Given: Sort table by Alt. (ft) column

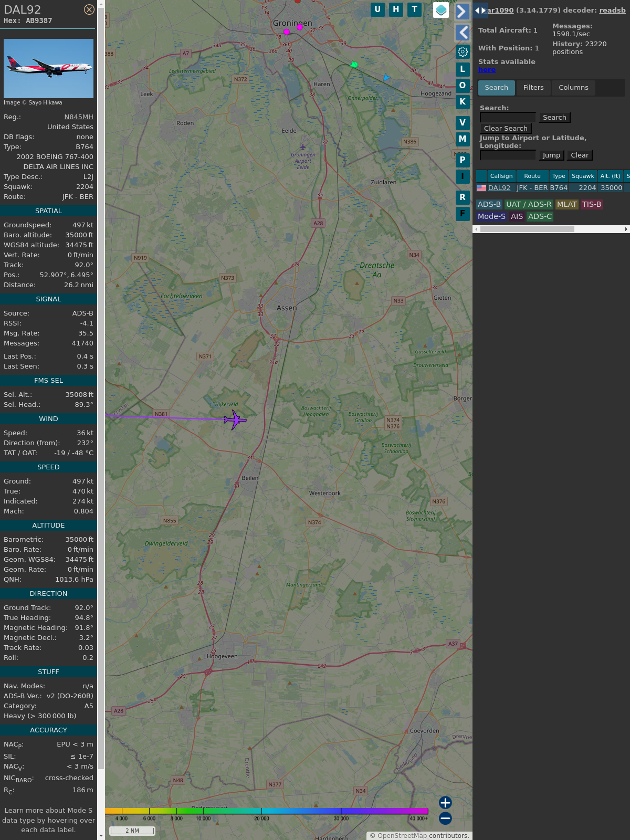Looking at the screenshot, I should (x=610, y=176).
